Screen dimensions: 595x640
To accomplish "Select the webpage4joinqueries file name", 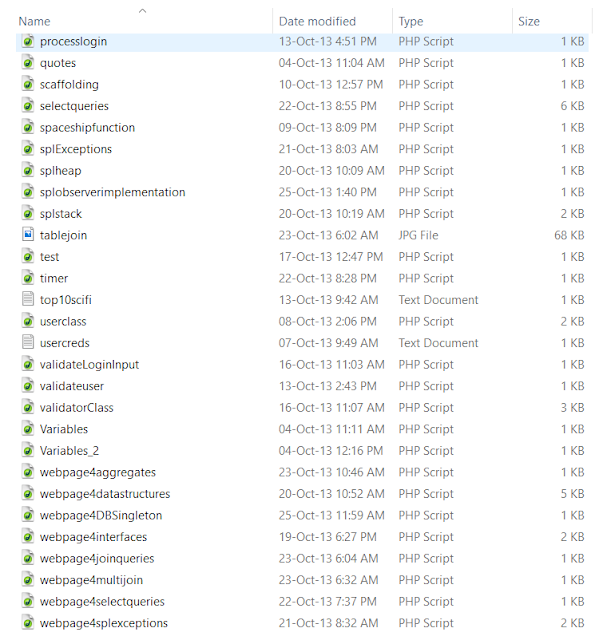I will tap(97, 558).
